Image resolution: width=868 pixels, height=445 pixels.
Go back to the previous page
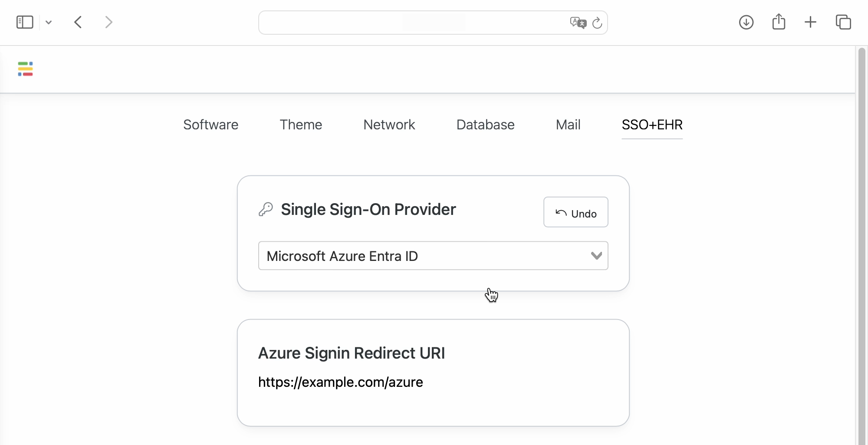coord(78,22)
